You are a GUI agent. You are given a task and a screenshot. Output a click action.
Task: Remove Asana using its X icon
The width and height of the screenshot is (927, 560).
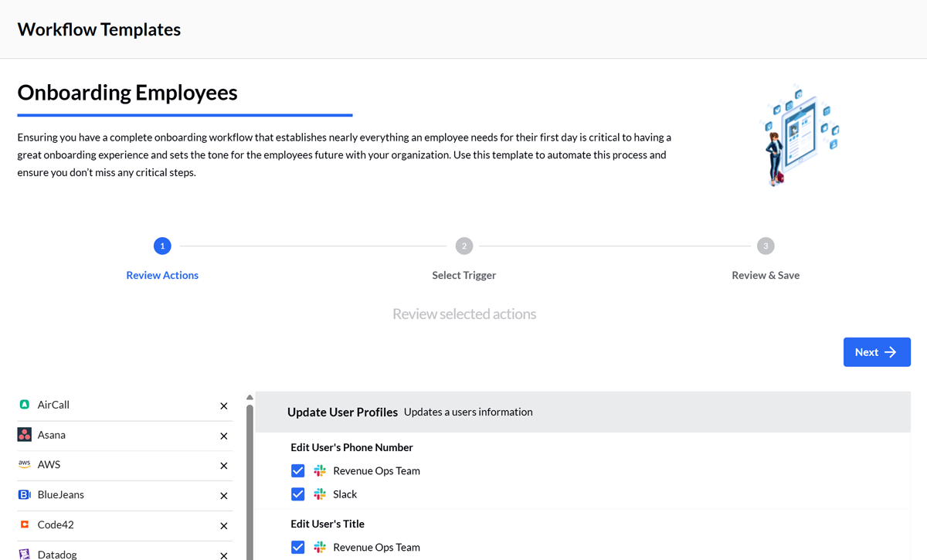223,436
